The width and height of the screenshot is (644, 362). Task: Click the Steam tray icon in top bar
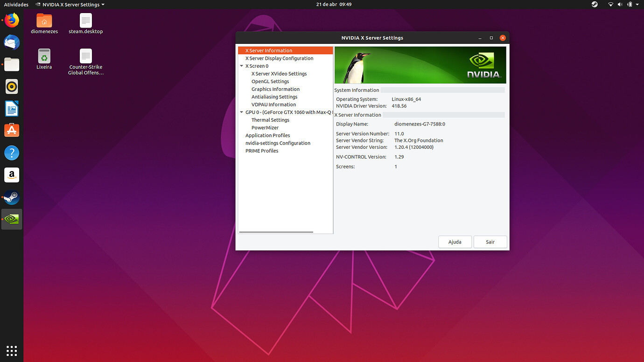click(595, 4)
